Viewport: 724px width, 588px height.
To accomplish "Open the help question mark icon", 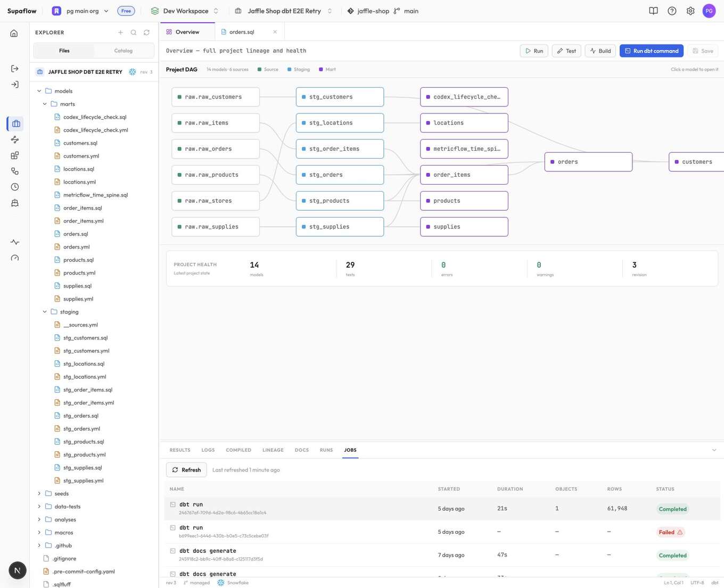I will (x=672, y=11).
